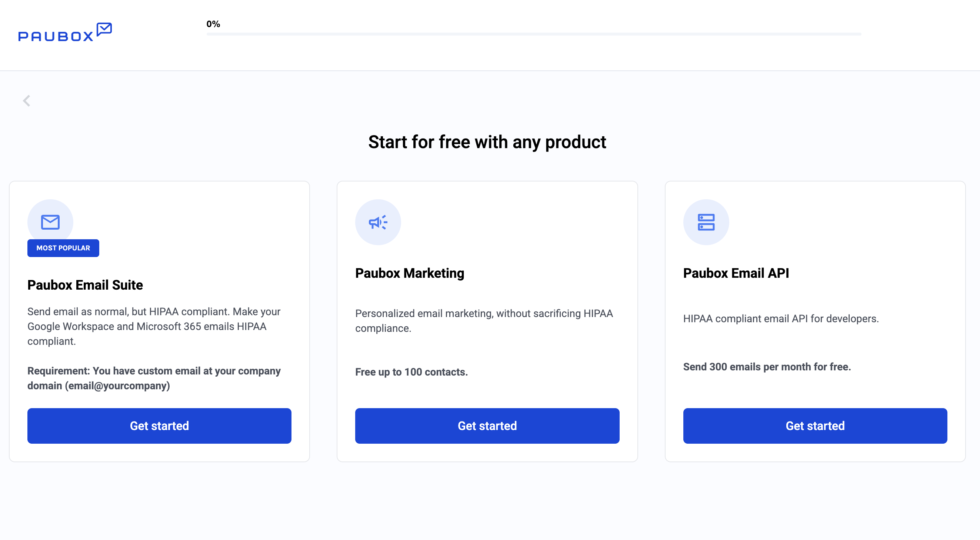Image resolution: width=980 pixels, height=540 pixels.
Task: Click the 0% progress label
Action: pos(213,24)
